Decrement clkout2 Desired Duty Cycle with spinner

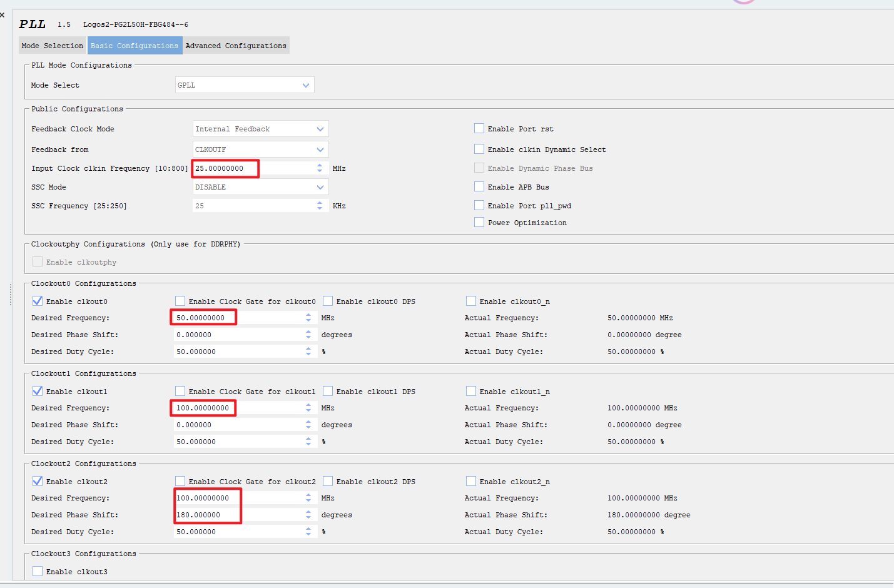(308, 534)
